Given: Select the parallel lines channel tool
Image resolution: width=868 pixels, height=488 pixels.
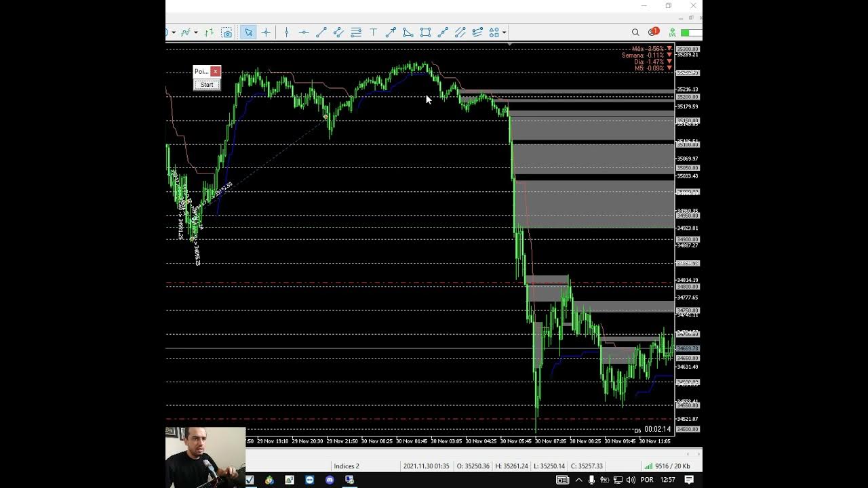Looking at the screenshot, I should pos(460,32).
